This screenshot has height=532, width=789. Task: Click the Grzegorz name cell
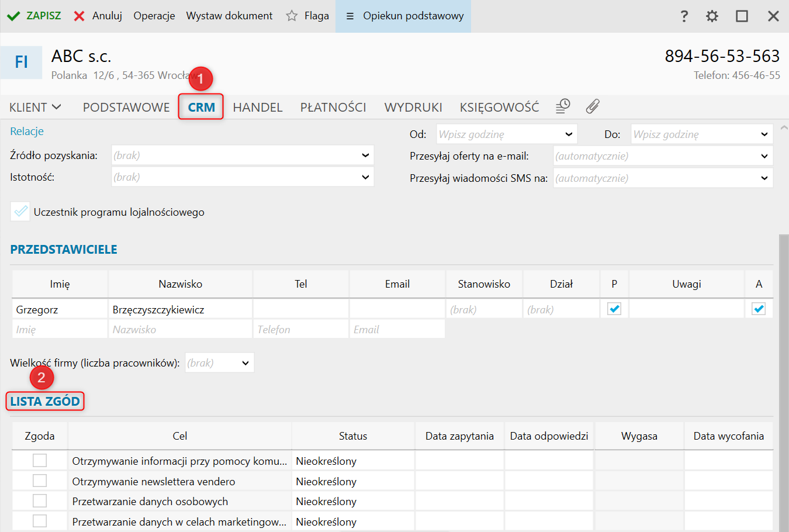tap(60, 310)
